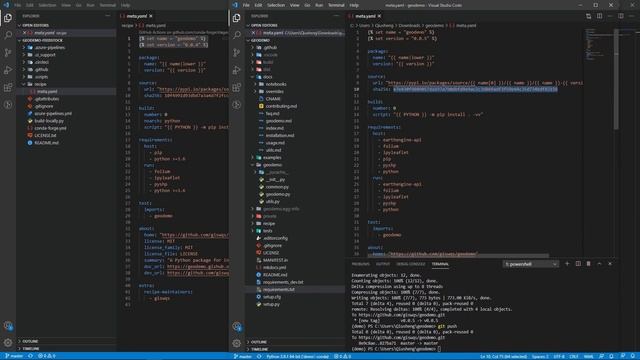The height and width of the screenshot is (360, 640).
Task: Switch to Debug Console panel tab
Action: (411, 264)
